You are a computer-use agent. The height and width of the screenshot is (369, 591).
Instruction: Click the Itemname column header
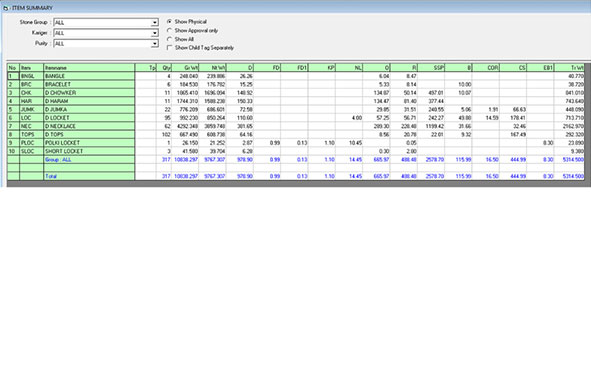coord(89,68)
